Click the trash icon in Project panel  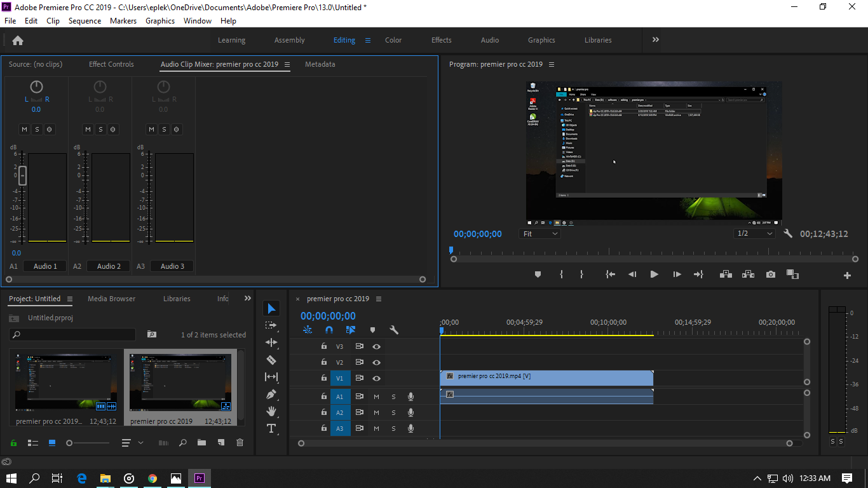[240, 442]
